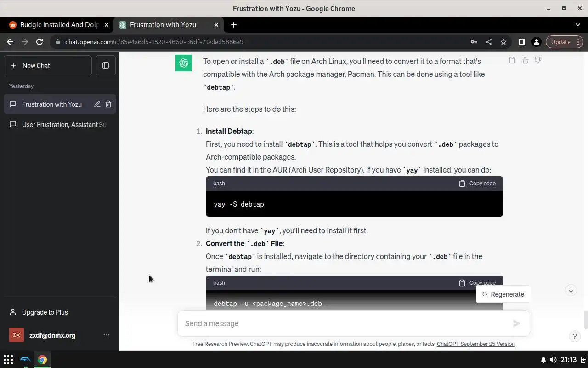Click the share page icon
Image resolution: width=588 pixels, height=368 pixels.
click(489, 42)
